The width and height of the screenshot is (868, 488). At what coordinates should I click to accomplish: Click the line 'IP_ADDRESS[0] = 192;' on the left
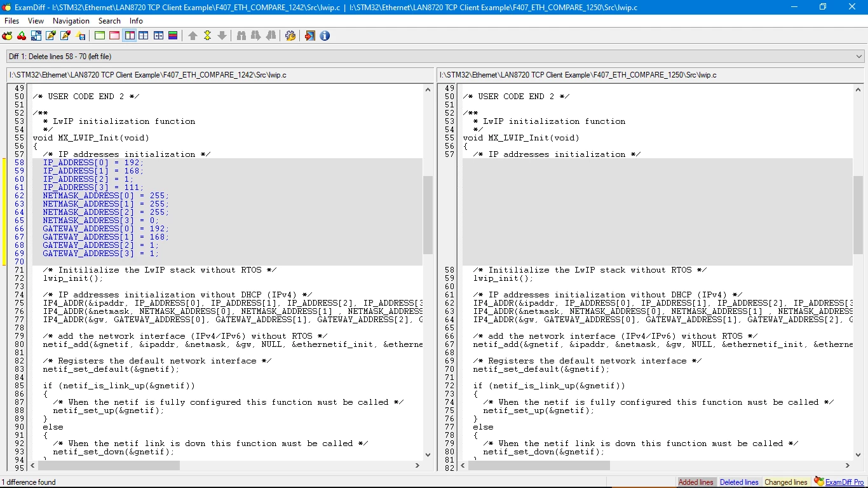pos(93,163)
